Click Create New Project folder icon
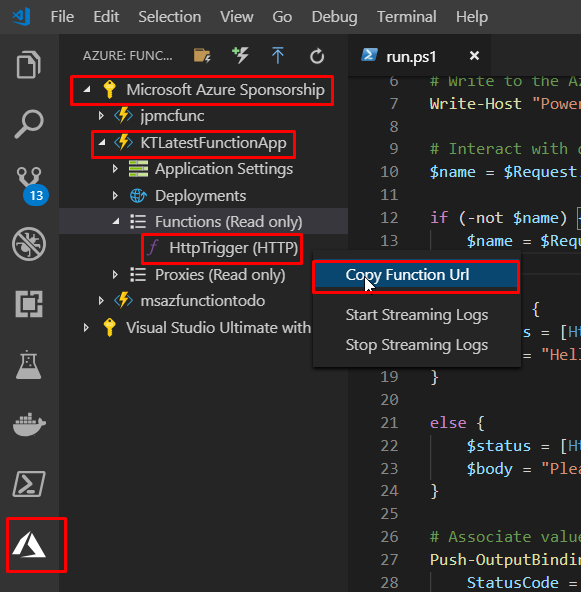The image size is (581, 592). point(202,56)
